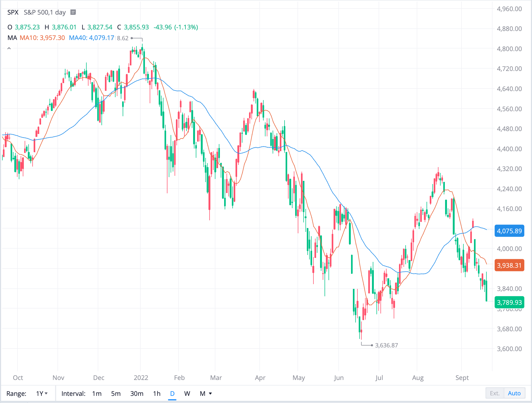The width and height of the screenshot is (532, 403).
Task: Switch interval to 1m
Action: pos(97,393)
